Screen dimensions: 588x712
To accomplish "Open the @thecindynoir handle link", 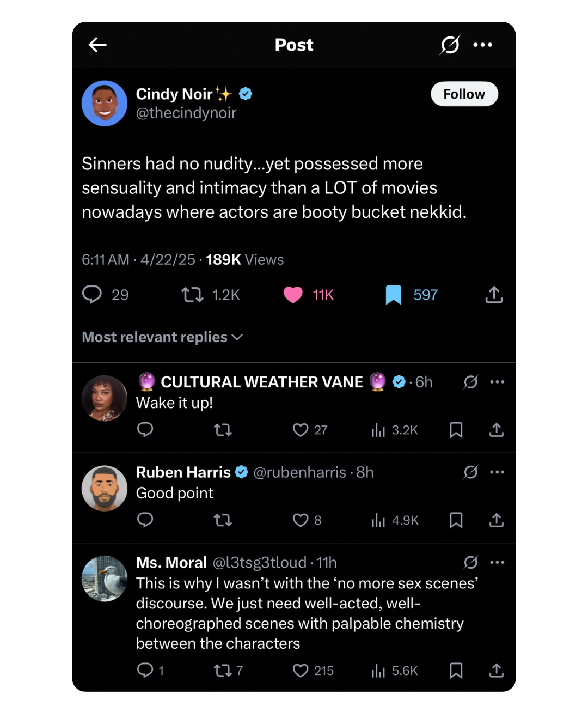I will 186,113.
